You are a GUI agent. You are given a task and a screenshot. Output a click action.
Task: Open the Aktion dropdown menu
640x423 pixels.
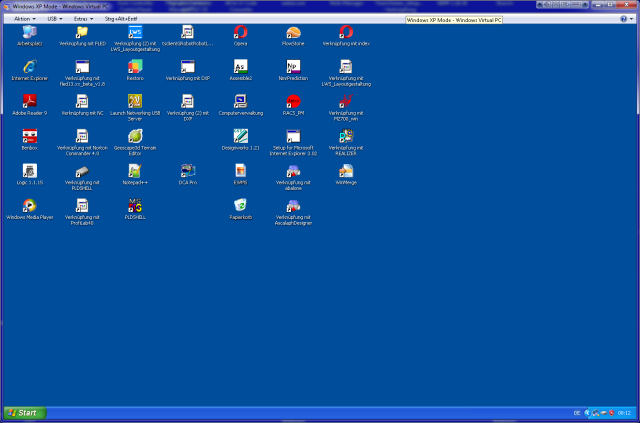click(x=24, y=19)
